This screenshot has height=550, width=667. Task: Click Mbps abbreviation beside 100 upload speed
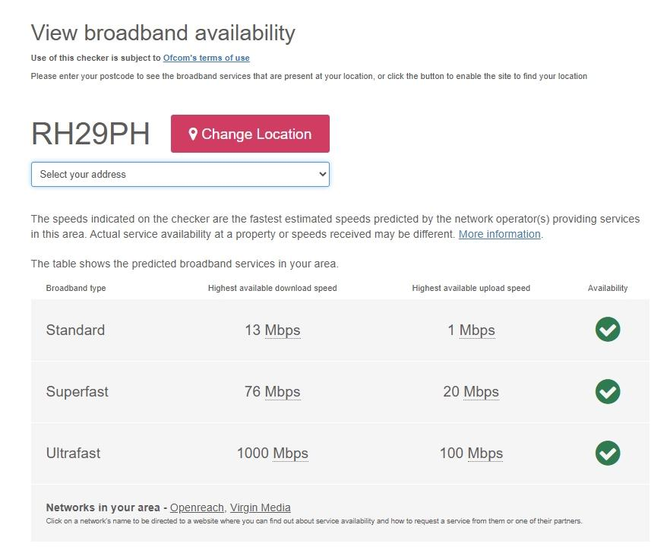(x=485, y=454)
